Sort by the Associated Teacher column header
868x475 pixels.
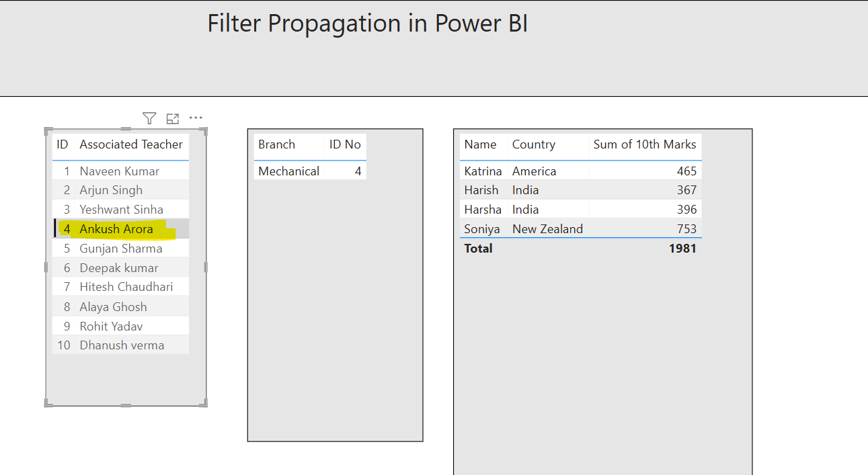[x=131, y=144]
